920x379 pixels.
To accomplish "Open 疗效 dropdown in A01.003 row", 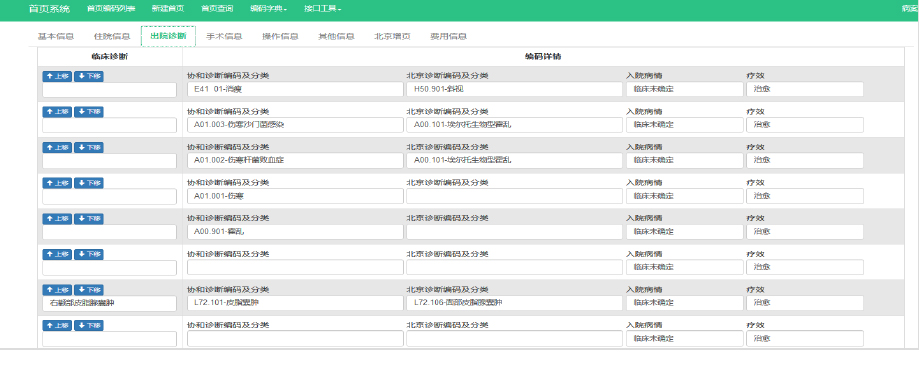I will (805, 125).
